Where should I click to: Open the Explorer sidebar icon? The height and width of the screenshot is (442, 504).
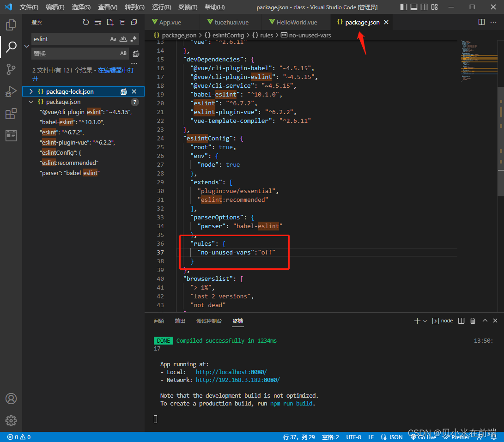coord(11,25)
